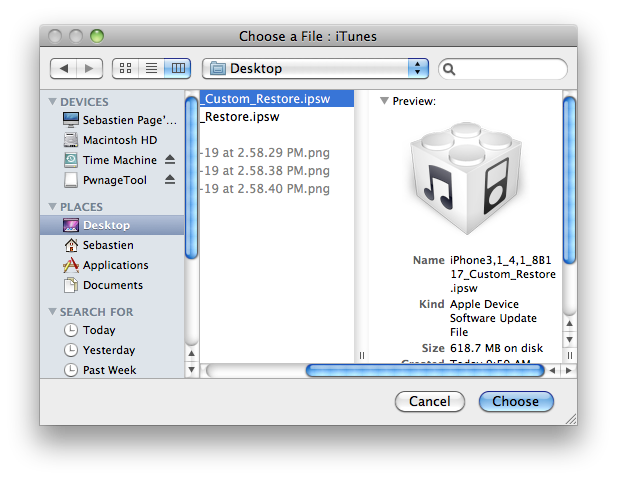Select Macintosh HD in sidebar
The image size is (617, 480).
coord(112,140)
